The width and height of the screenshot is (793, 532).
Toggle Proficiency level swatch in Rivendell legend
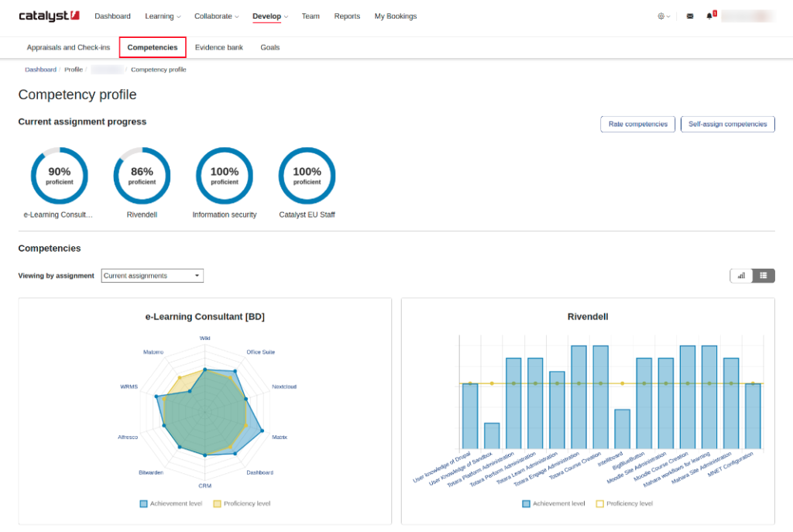coord(599,503)
